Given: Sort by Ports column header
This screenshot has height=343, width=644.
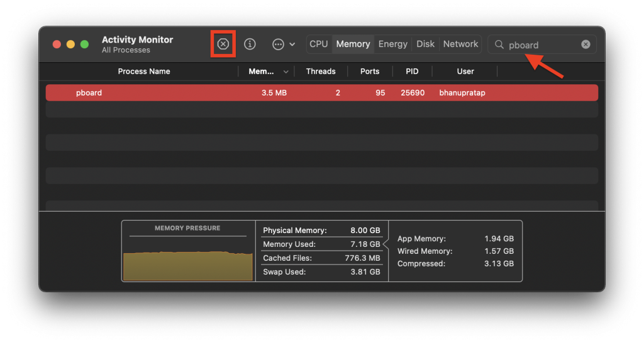Looking at the screenshot, I should [370, 72].
